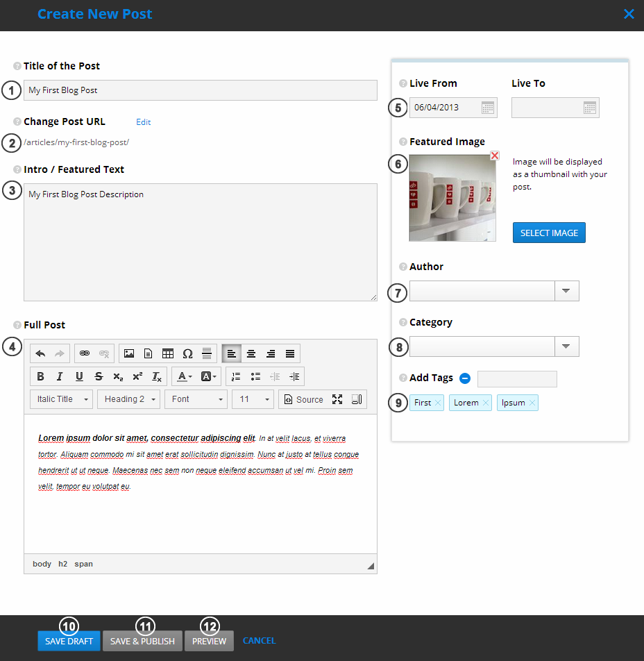This screenshot has width=644, height=661.
Task: Maximize the editor with the fullscreen icon
Action: pos(338,399)
